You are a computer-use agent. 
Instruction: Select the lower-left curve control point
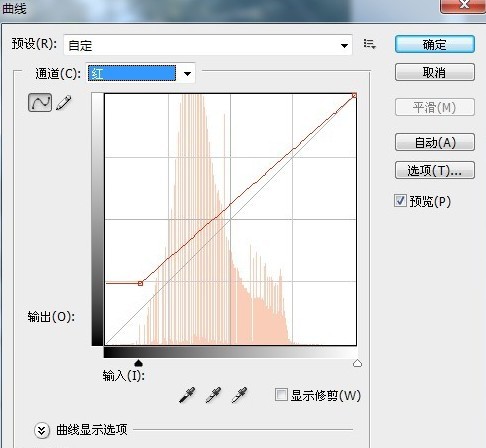coord(140,283)
